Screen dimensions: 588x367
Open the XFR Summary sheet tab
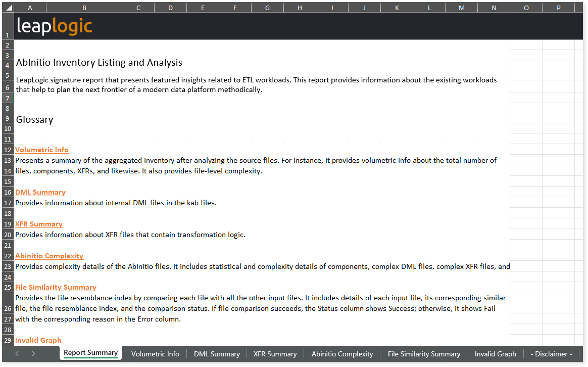(x=275, y=354)
